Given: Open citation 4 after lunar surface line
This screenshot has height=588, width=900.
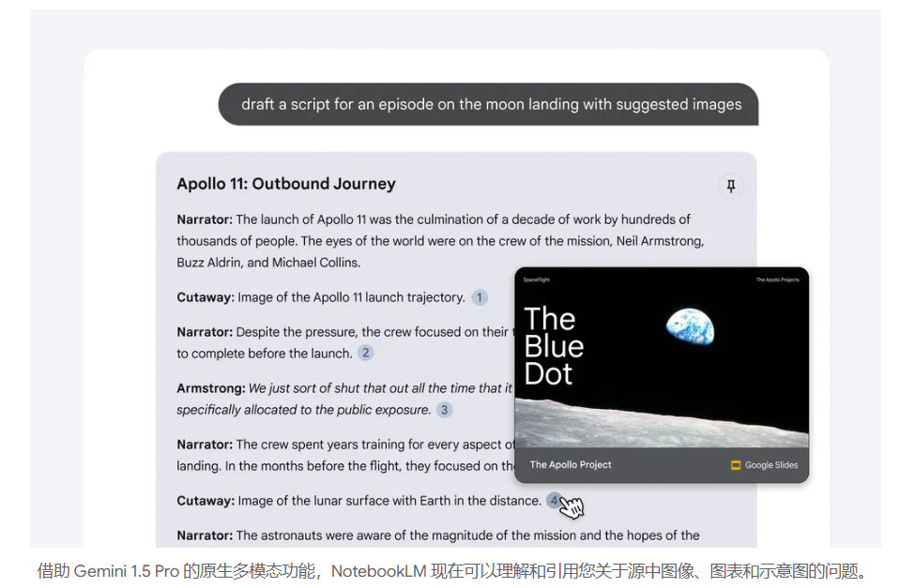Looking at the screenshot, I should pyautogui.click(x=555, y=501).
